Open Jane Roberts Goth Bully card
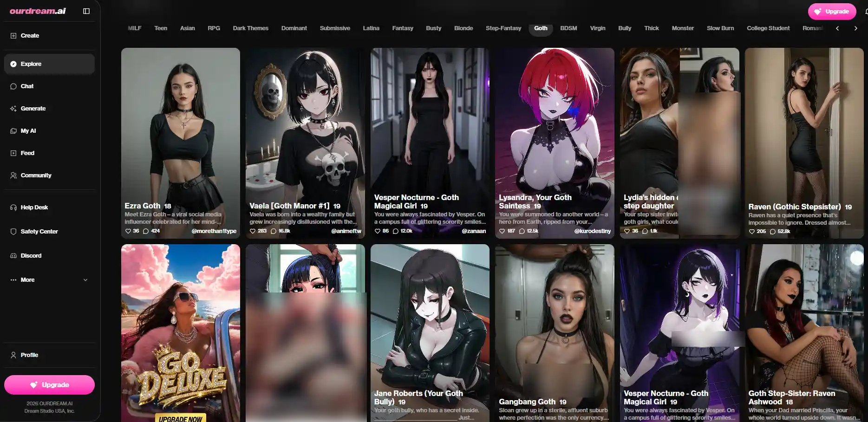 [430, 333]
